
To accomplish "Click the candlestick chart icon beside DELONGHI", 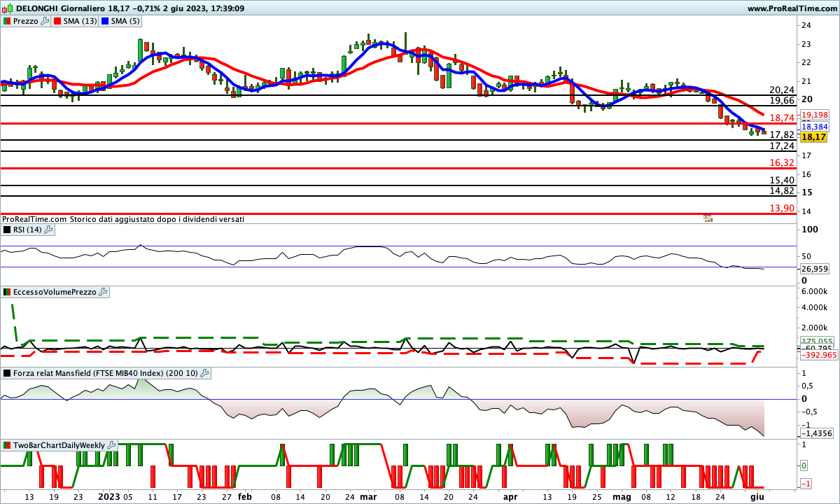I will pyautogui.click(x=7, y=8).
